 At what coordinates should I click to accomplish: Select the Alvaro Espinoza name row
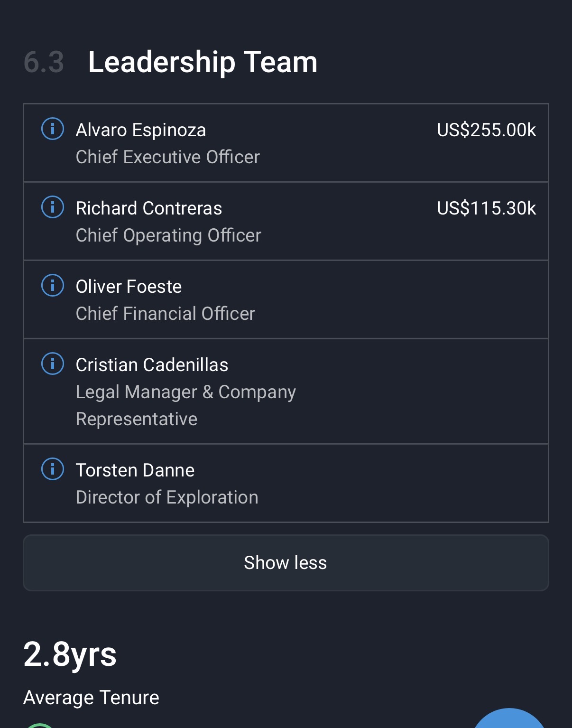[x=141, y=130]
